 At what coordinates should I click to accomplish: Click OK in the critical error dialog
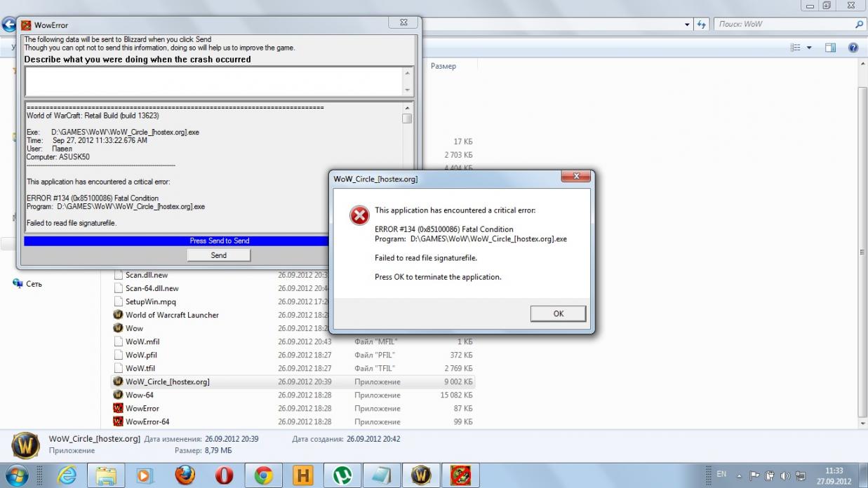[x=558, y=313]
